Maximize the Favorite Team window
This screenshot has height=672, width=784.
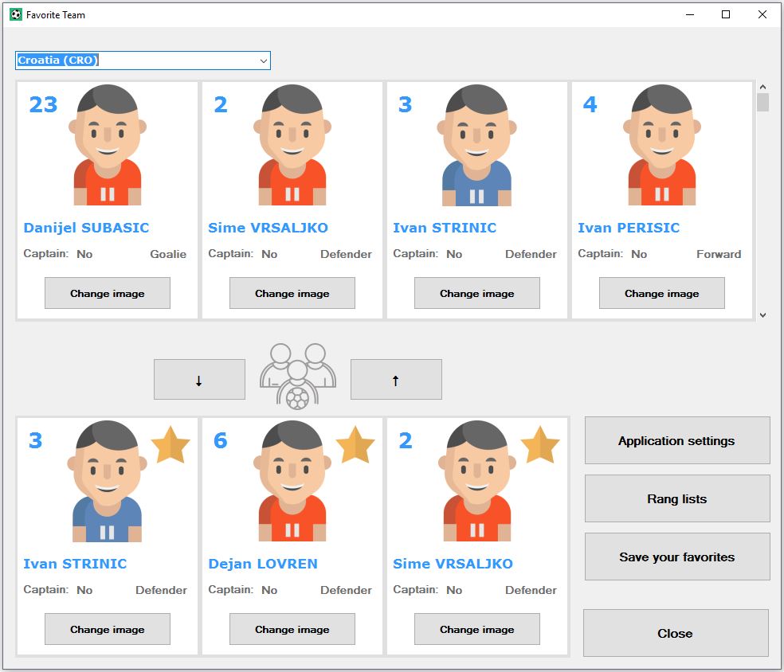coord(726,14)
